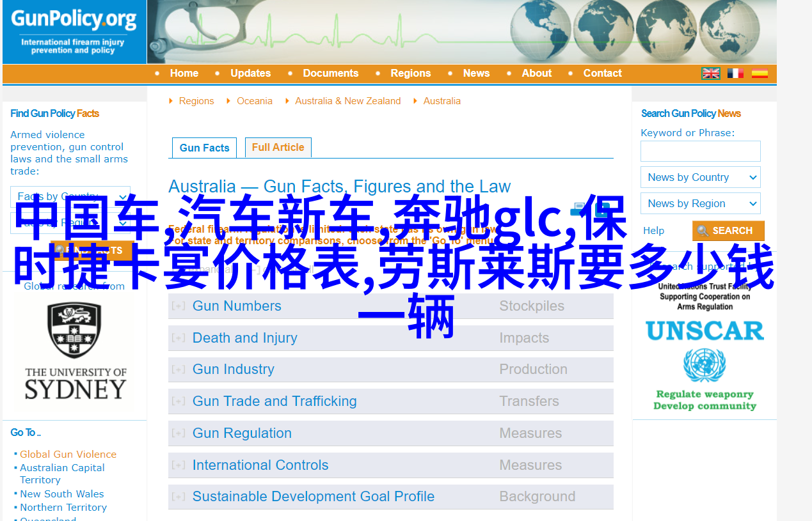This screenshot has width=812, height=521.
Task: Go to Home in navigation bar
Action: 184,74
